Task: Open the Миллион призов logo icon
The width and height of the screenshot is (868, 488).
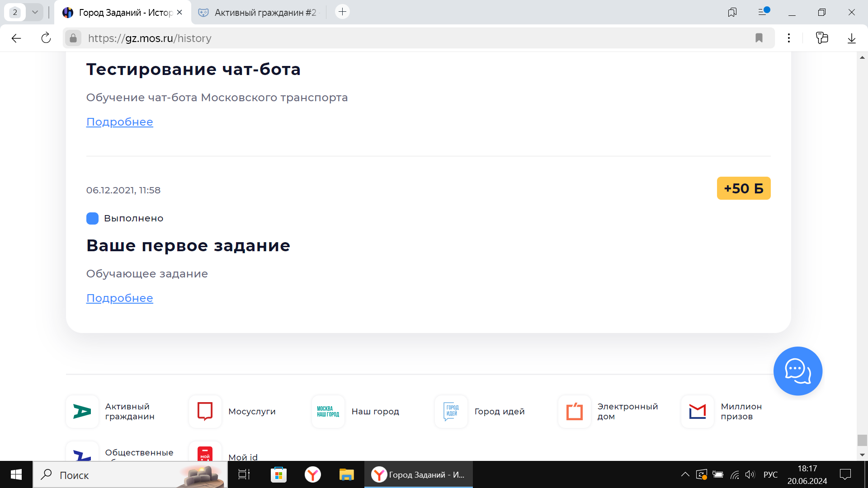Action: [698, 412]
